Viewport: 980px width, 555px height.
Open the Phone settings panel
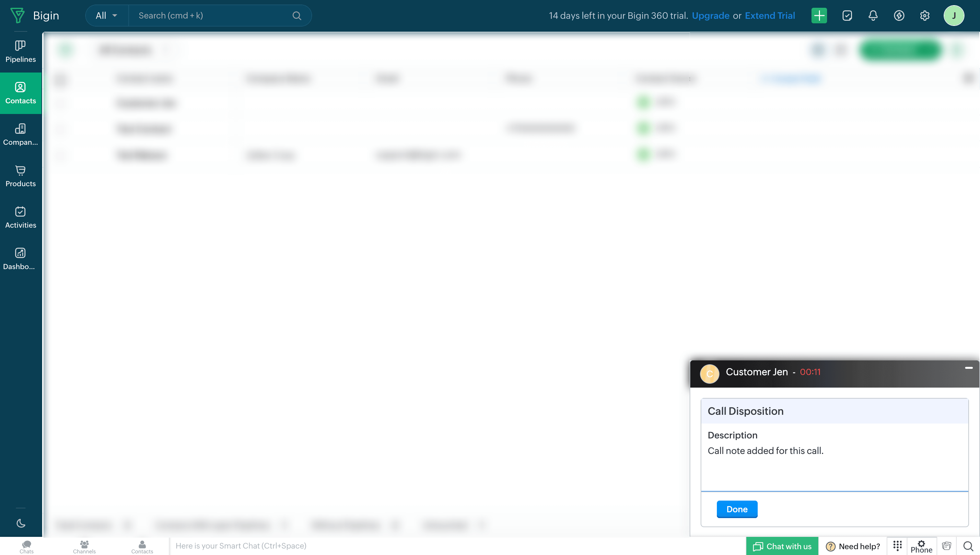921,546
